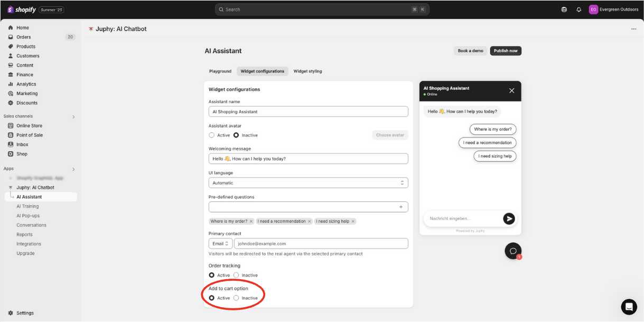644x322 pixels.
Task: Remove 'Where is my order?' tag
Action: click(x=251, y=222)
